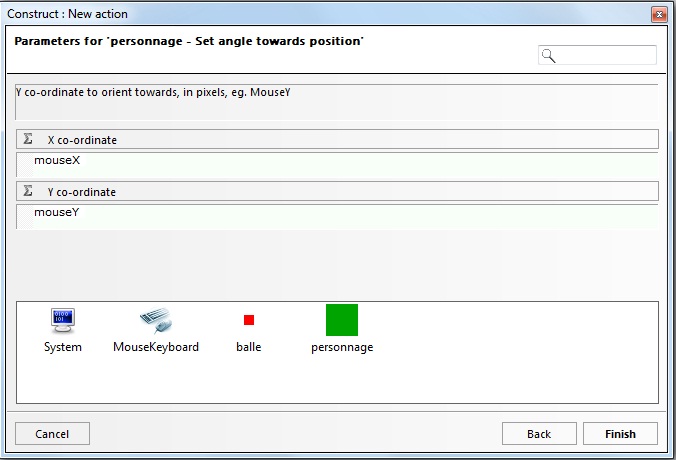
Task: Click the sigma icon beside X co-ordinate
Action: (28, 140)
